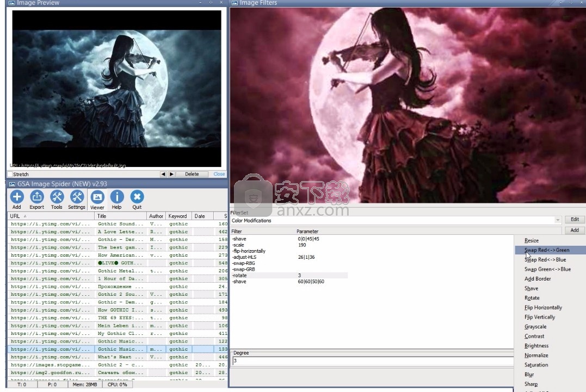The height and width of the screenshot is (392, 586).
Task: Click the Edit button beside FilterSet
Action: [x=575, y=220]
